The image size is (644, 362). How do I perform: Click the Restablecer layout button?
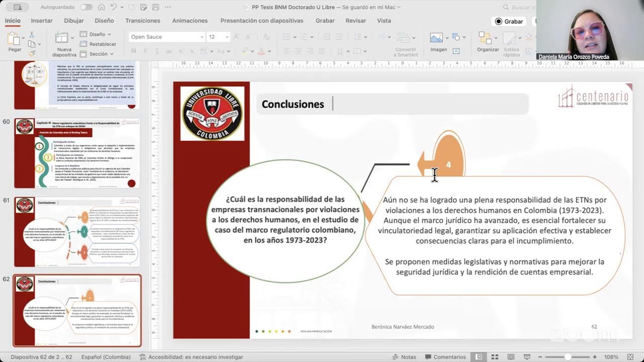(x=98, y=44)
